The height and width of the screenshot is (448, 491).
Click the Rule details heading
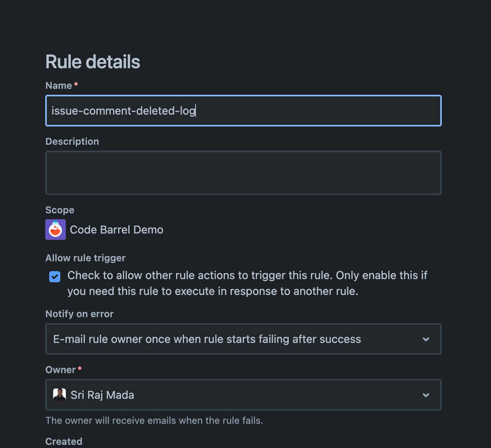tap(93, 62)
